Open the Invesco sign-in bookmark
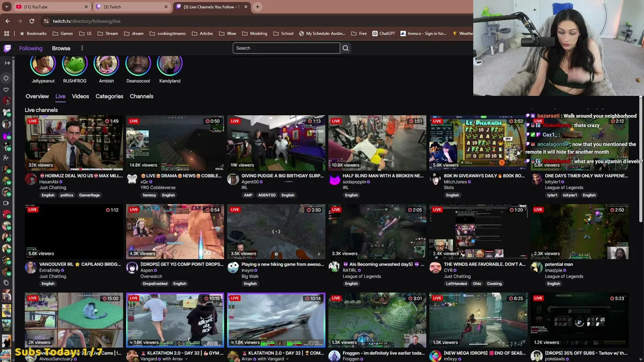 tap(423, 34)
